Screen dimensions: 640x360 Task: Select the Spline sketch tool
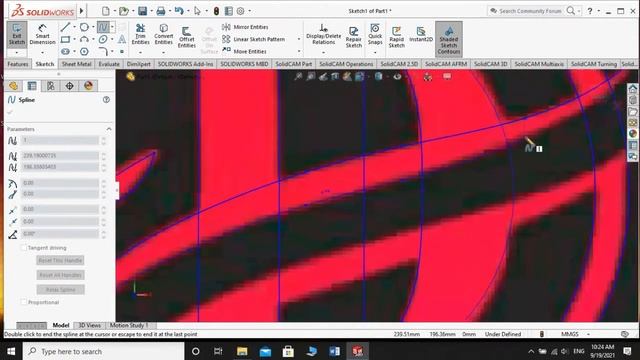[x=103, y=27]
